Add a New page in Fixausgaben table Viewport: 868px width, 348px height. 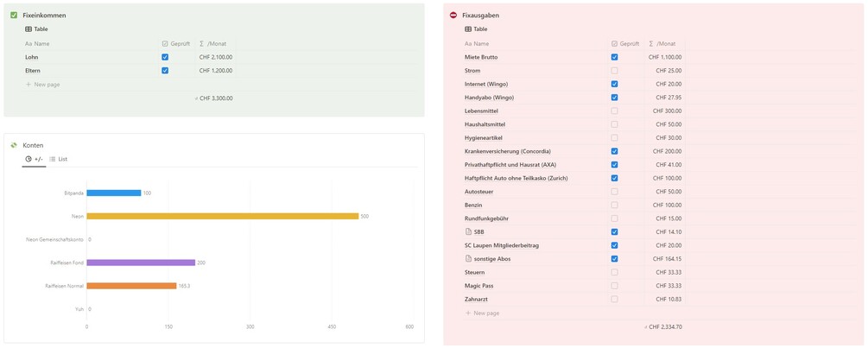click(483, 313)
